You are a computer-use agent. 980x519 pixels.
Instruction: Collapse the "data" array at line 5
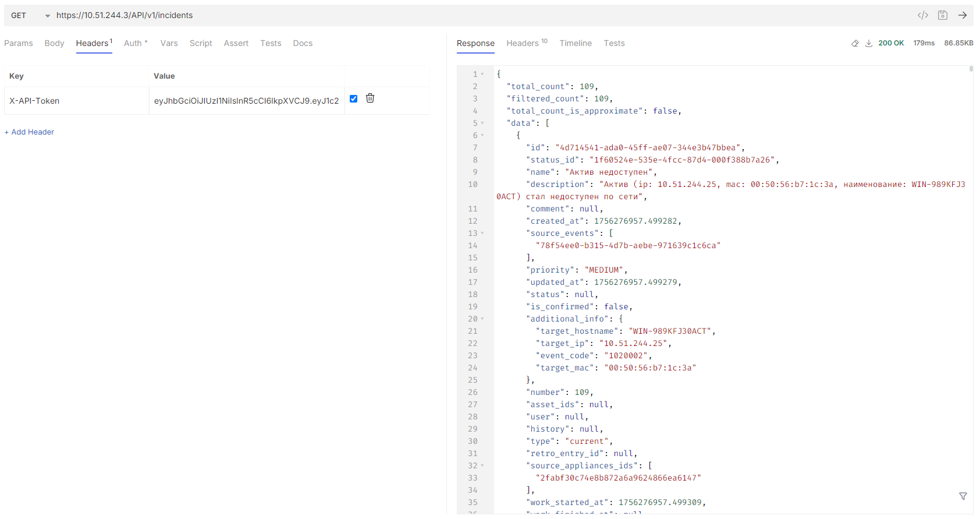tap(482, 123)
